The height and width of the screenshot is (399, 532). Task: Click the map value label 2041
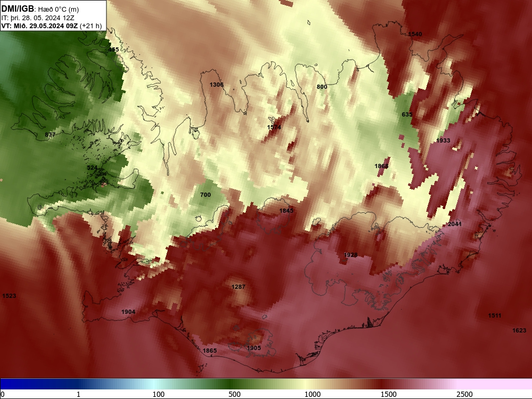click(x=455, y=225)
